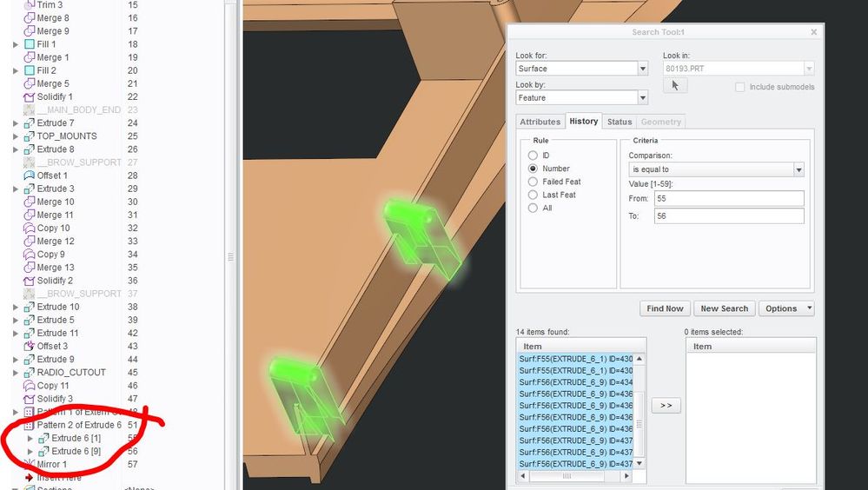This screenshot has width=868, height=490.
Task: Click the Copy 10 feature icon
Action: [30, 228]
